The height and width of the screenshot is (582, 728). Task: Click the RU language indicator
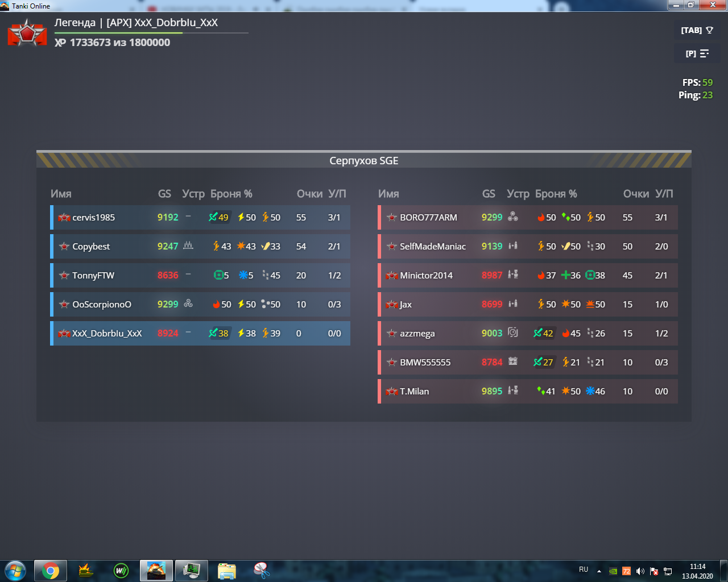click(584, 569)
